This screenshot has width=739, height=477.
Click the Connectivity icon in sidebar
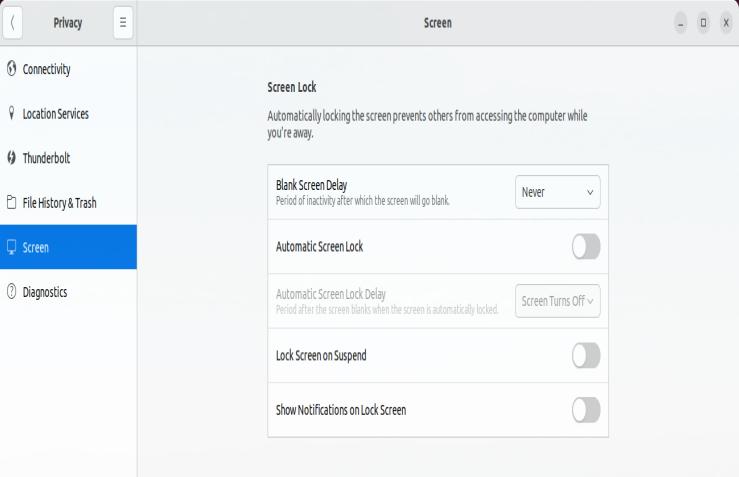pos(12,69)
